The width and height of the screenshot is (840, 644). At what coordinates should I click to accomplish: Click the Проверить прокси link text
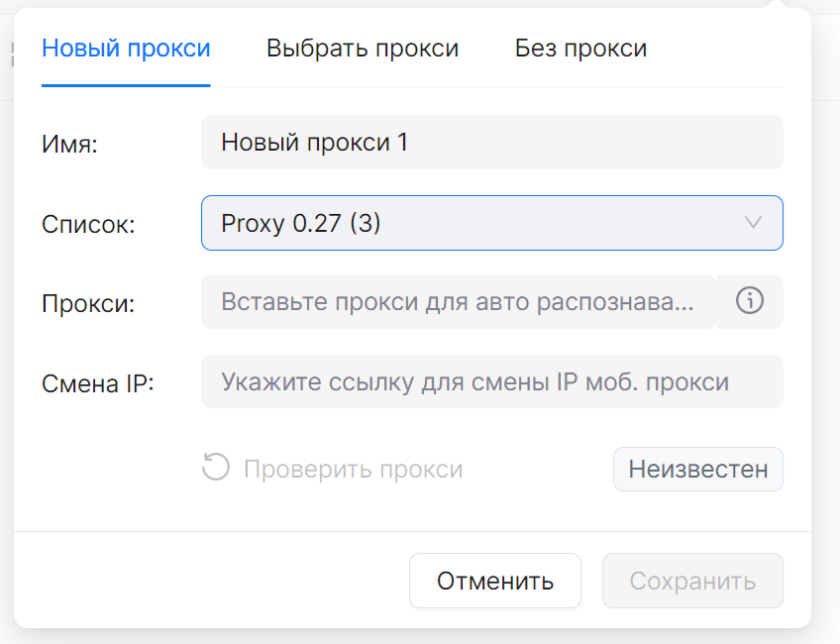coord(354,469)
